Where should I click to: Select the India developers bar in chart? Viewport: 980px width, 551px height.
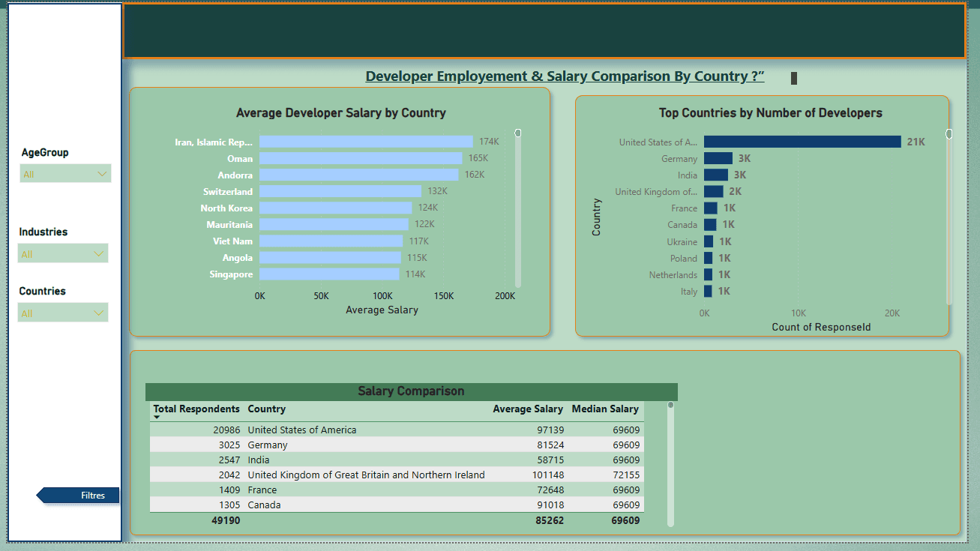tap(716, 175)
